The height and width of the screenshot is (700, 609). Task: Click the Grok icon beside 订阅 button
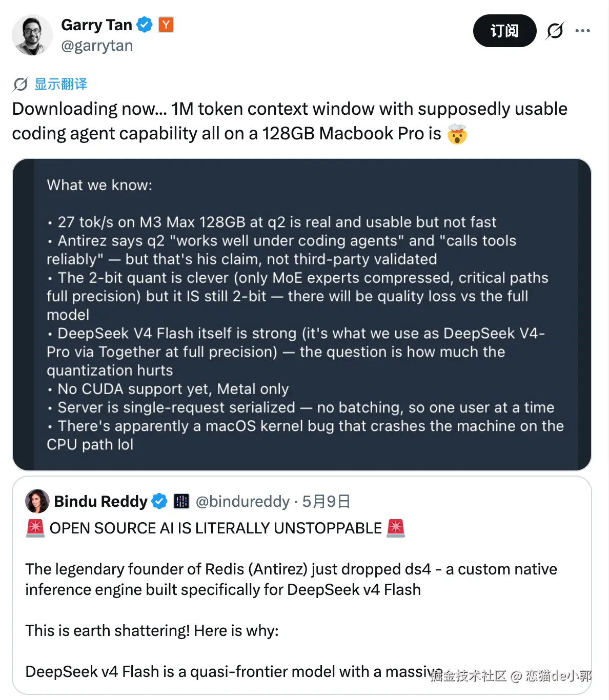coord(555,31)
